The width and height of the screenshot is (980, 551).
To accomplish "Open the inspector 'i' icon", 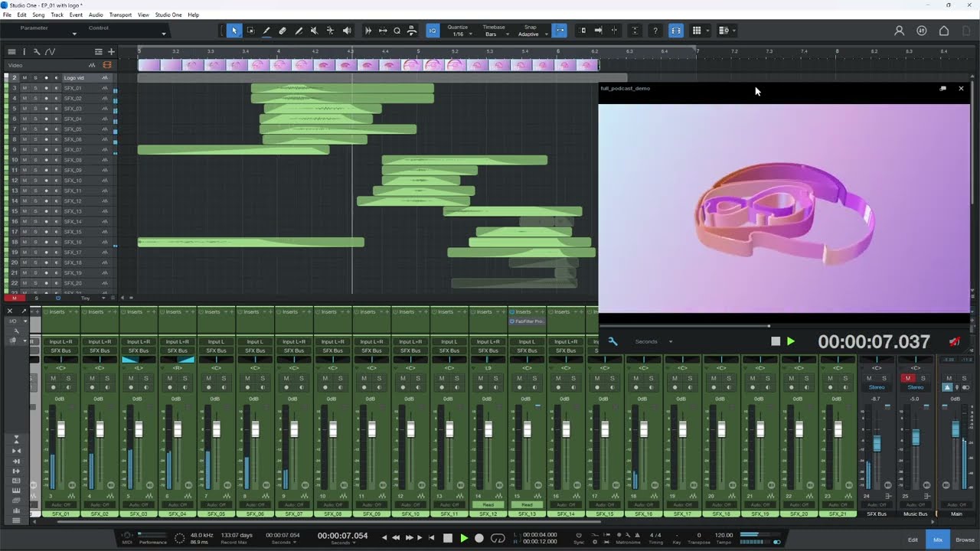I will pos(24,52).
